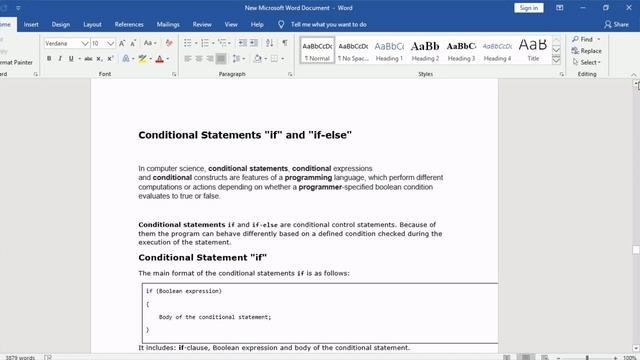Click the Share button
The width and height of the screenshot is (640, 360).
click(x=616, y=24)
